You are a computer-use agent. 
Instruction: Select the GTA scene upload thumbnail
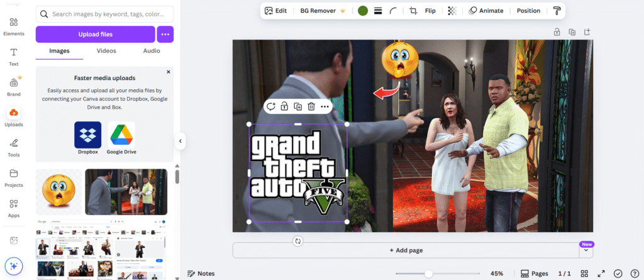pyautogui.click(x=126, y=192)
